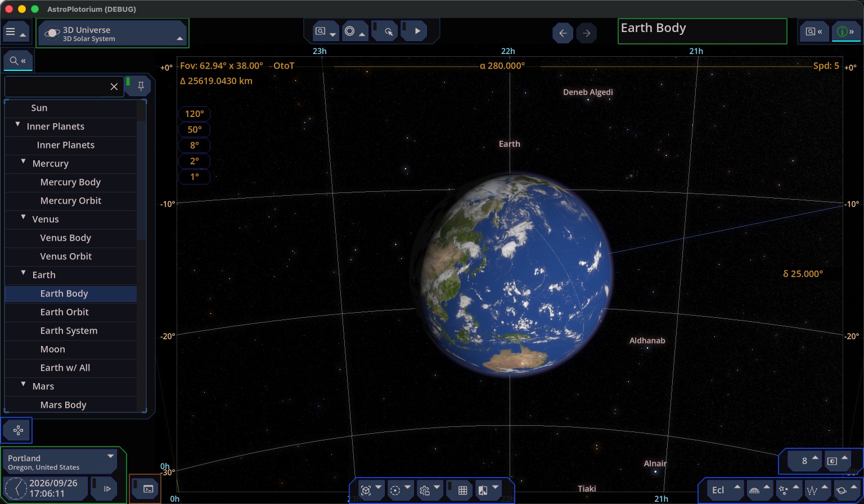Toggle the grid display button

[x=459, y=490]
